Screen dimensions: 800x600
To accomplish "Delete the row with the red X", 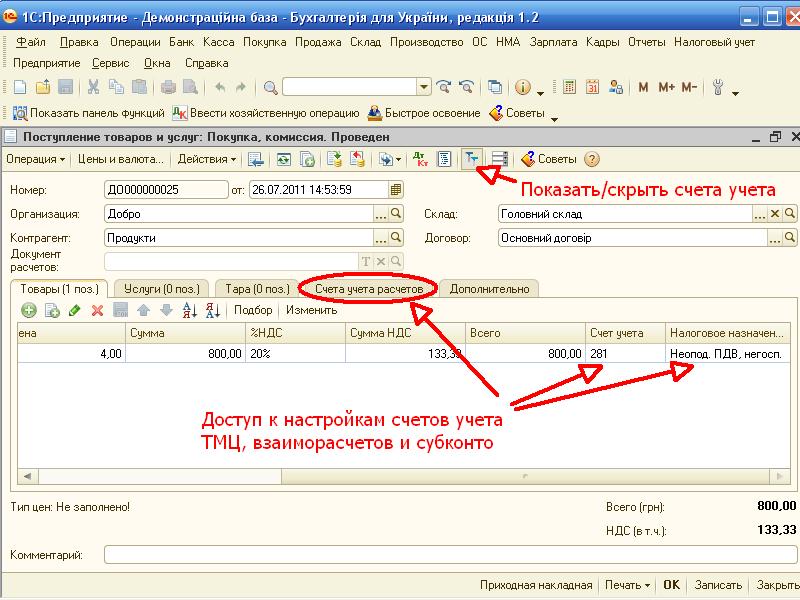I will (x=97, y=310).
